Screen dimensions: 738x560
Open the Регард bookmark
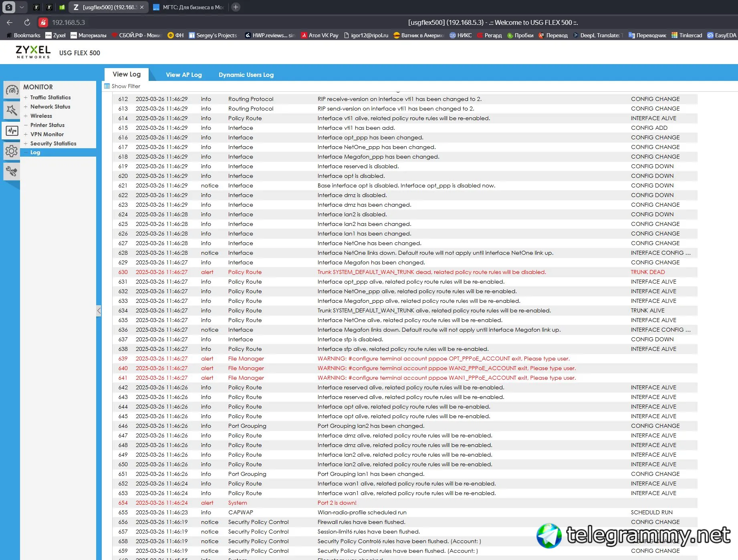[489, 35]
